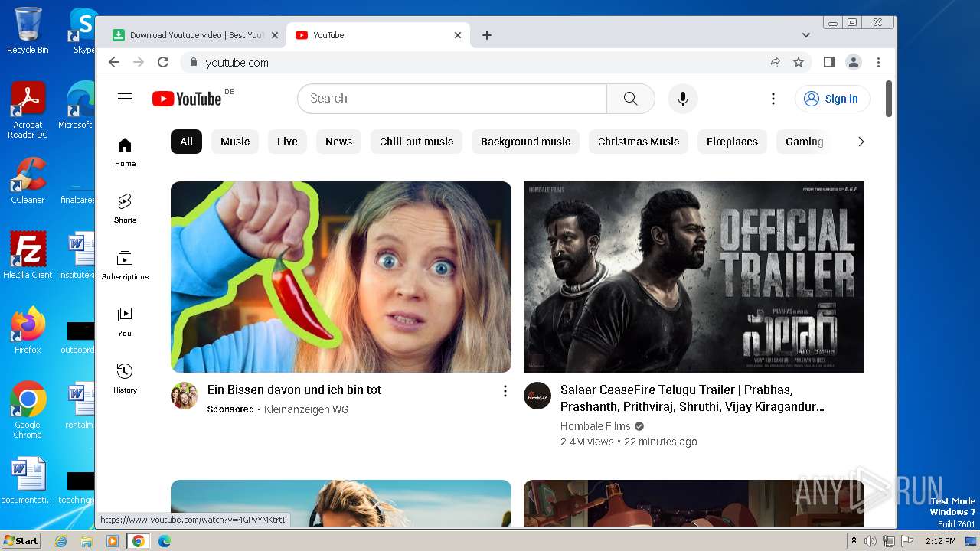Open Ein Bissen davon video title

(294, 390)
